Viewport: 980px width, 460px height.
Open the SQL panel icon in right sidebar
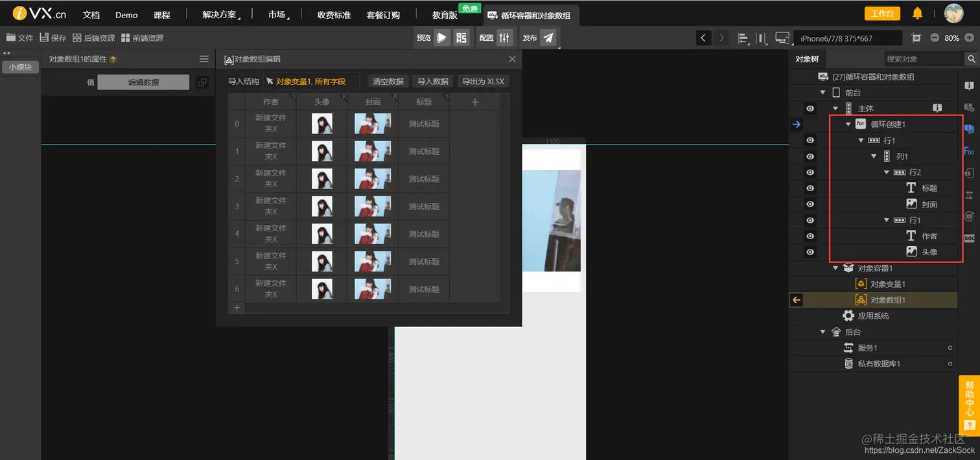click(x=970, y=238)
